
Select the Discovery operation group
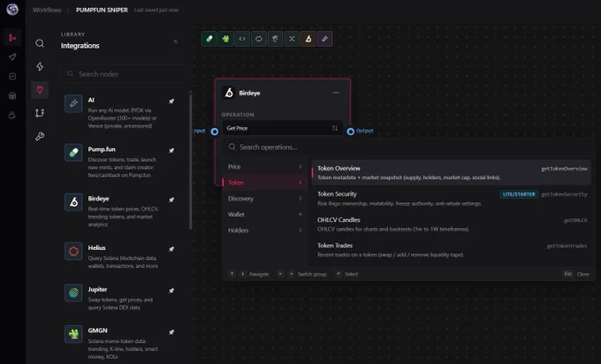(x=264, y=199)
